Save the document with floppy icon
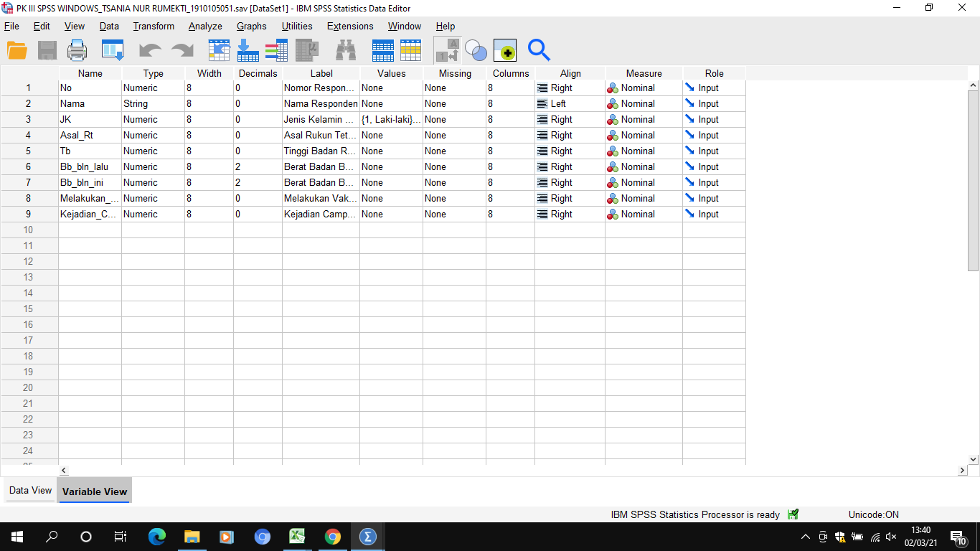The height and width of the screenshot is (551, 980). pos(47,50)
